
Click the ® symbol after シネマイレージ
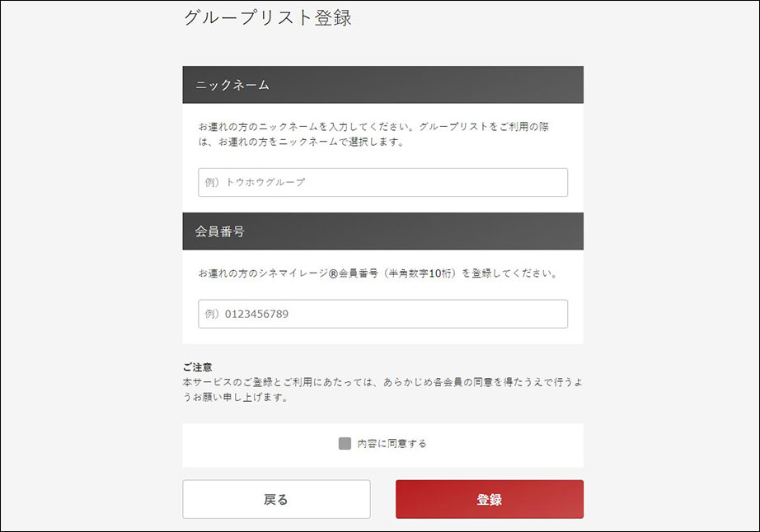pyautogui.click(x=333, y=273)
